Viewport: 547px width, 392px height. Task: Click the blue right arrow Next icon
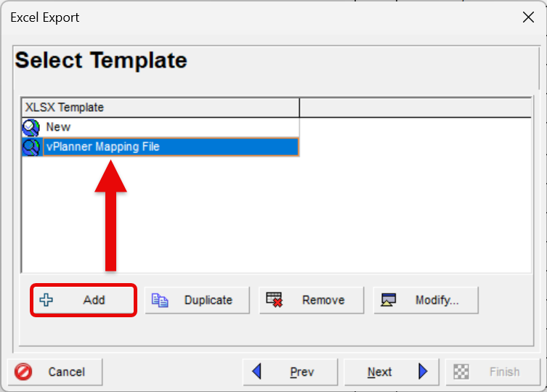(424, 372)
